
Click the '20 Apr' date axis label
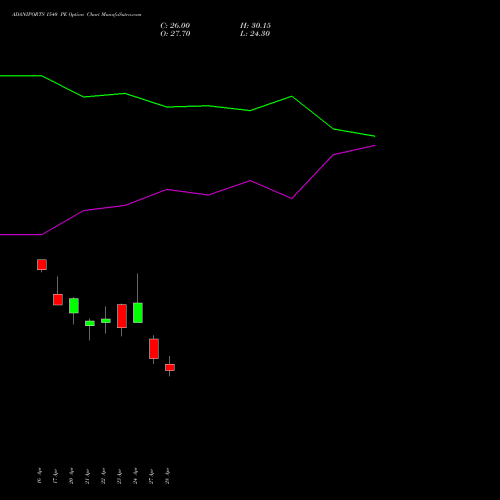click(x=71, y=476)
